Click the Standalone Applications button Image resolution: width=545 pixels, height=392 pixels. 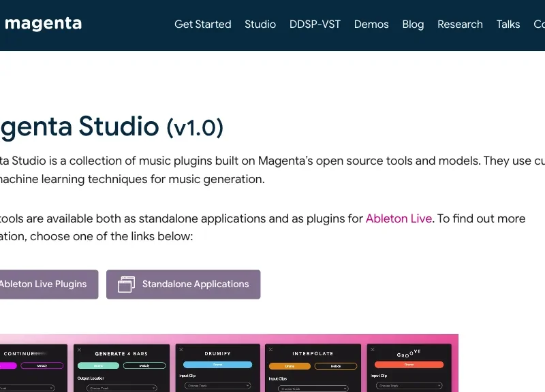(x=183, y=284)
